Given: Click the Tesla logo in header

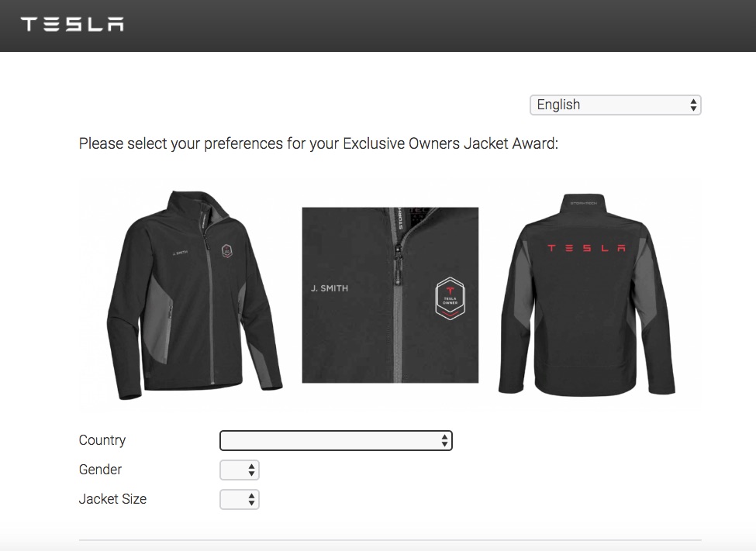Looking at the screenshot, I should [x=72, y=24].
